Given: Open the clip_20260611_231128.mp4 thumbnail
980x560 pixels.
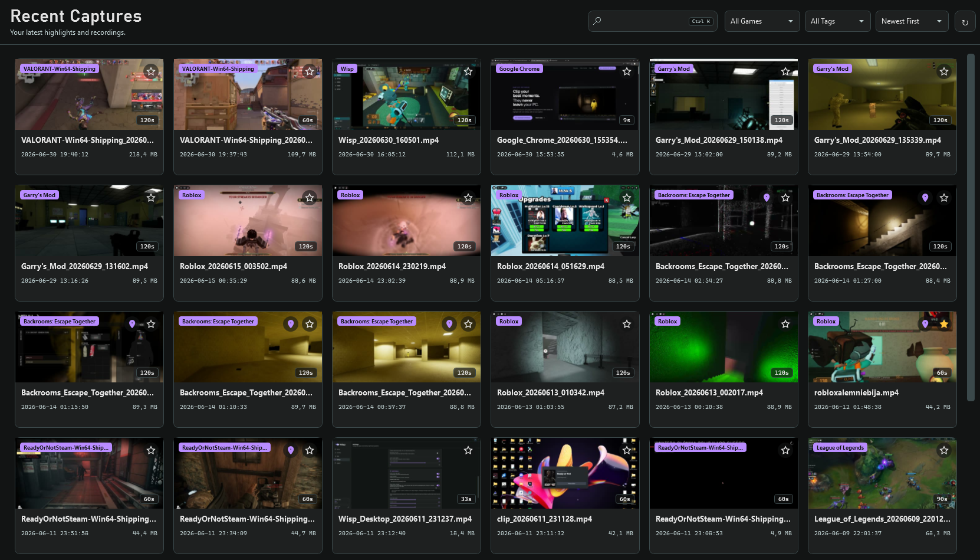Looking at the screenshot, I should (x=565, y=473).
